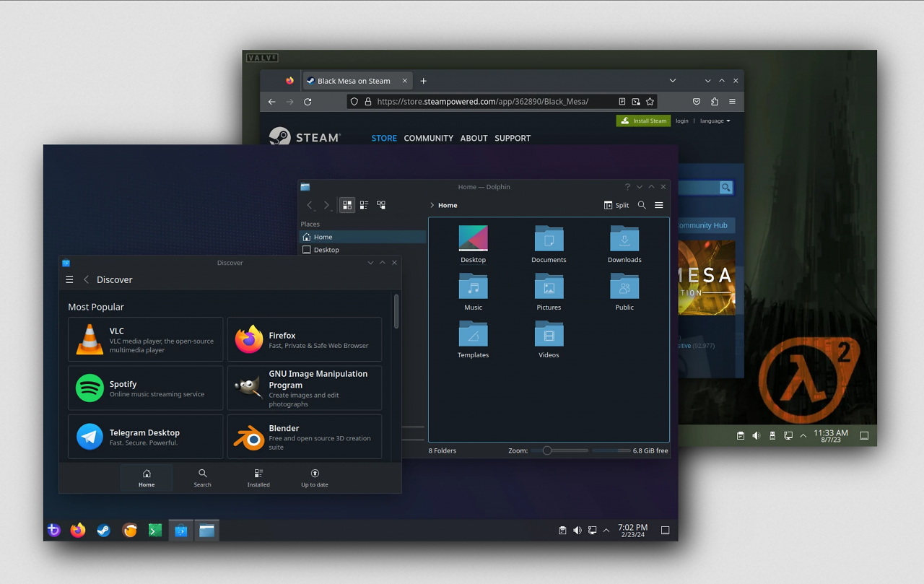The image size is (924, 584).
Task: Select the Pictures folder in Dolphin
Action: click(x=549, y=292)
